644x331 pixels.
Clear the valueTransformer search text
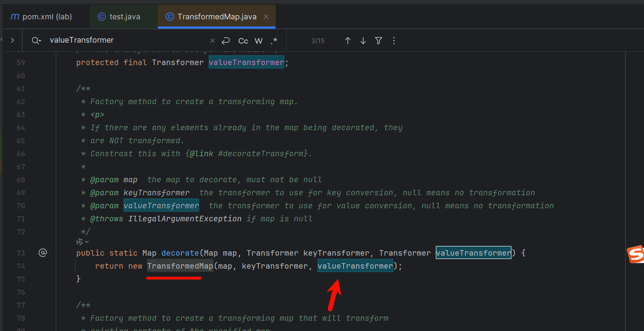click(213, 41)
